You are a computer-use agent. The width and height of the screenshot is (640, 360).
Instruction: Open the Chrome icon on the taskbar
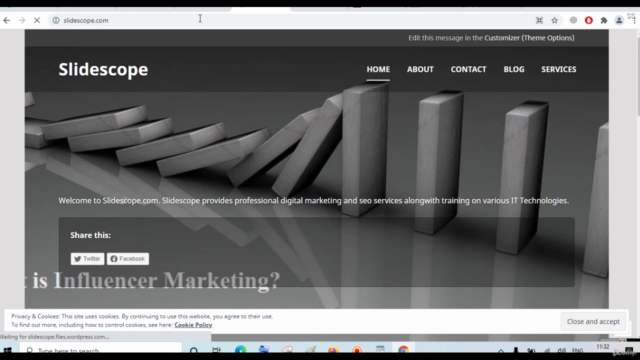(x=403, y=350)
